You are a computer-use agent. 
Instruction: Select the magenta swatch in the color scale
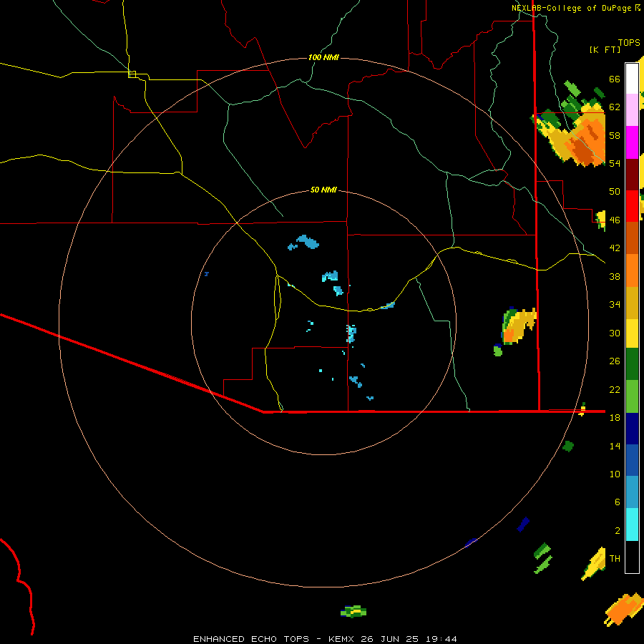[x=632, y=142]
